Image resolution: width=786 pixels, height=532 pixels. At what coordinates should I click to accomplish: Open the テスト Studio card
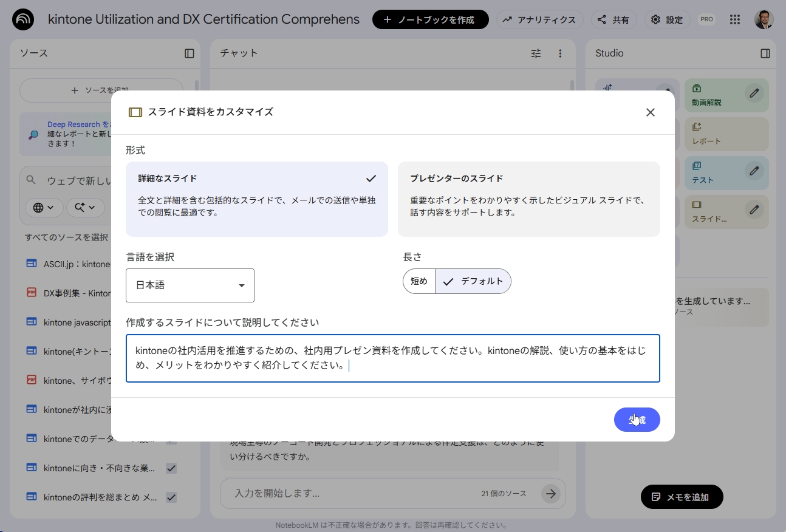(x=726, y=173)
